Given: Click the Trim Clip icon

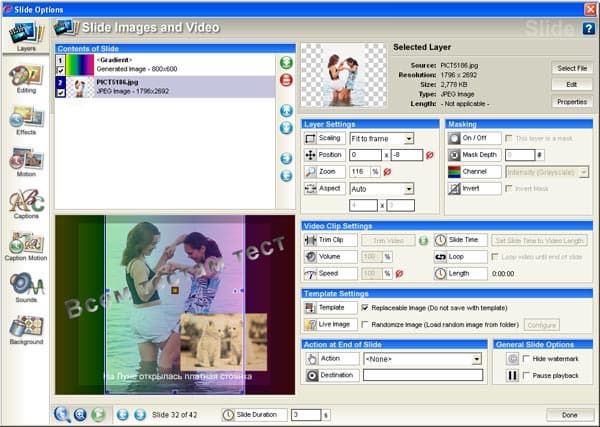Looking at the screenshot, I should [310, 240].
